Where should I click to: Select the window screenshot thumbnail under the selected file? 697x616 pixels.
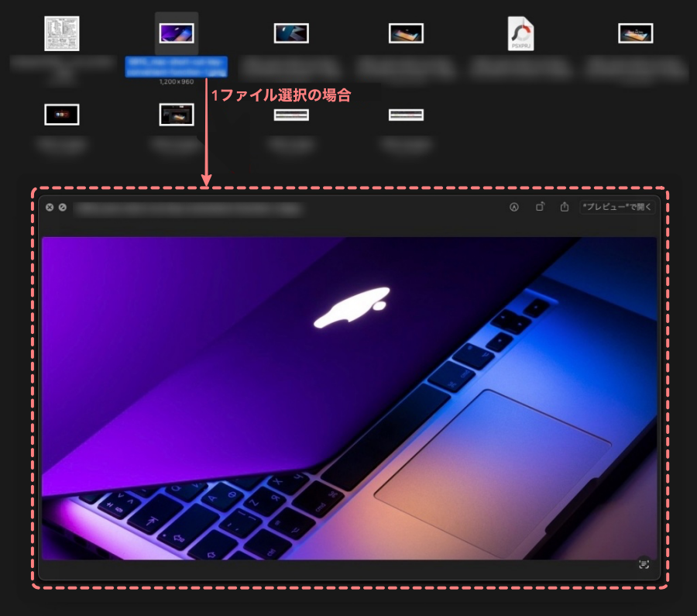[177, 115]
